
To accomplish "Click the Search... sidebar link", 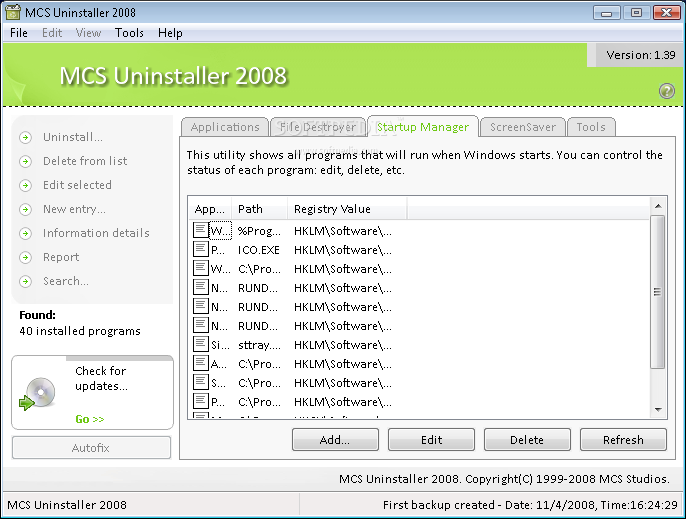I will click(66, 281).
